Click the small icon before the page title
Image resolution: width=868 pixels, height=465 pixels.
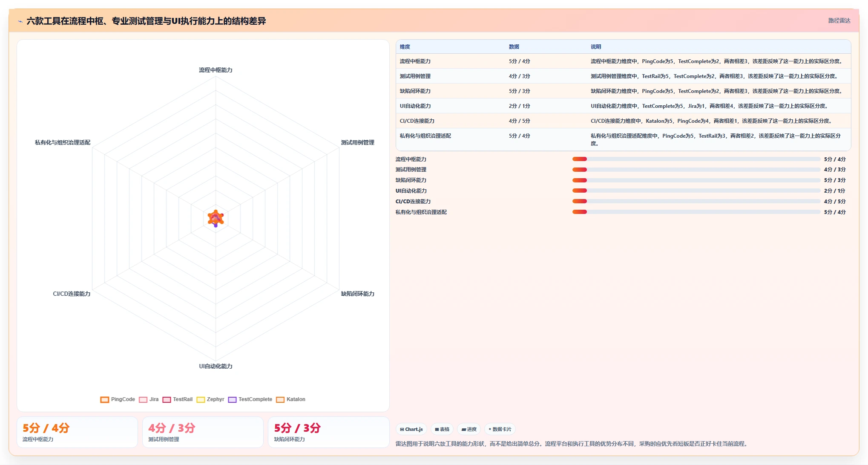click(20, 21)
